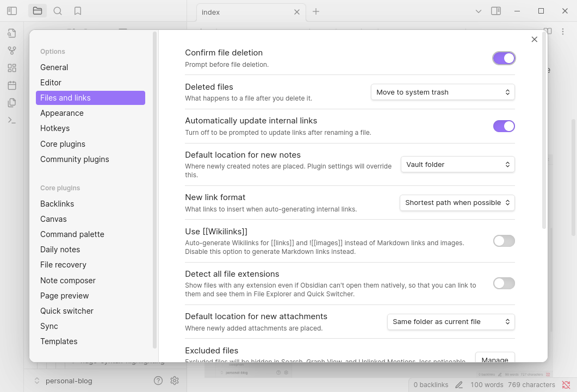Enable the Use [[Wikilinks]] toggle
577x392 pixels.
click(504, 241)
